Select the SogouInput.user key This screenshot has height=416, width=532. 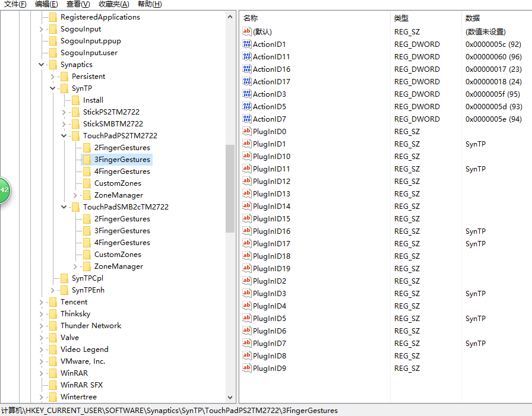pos(89,53)
